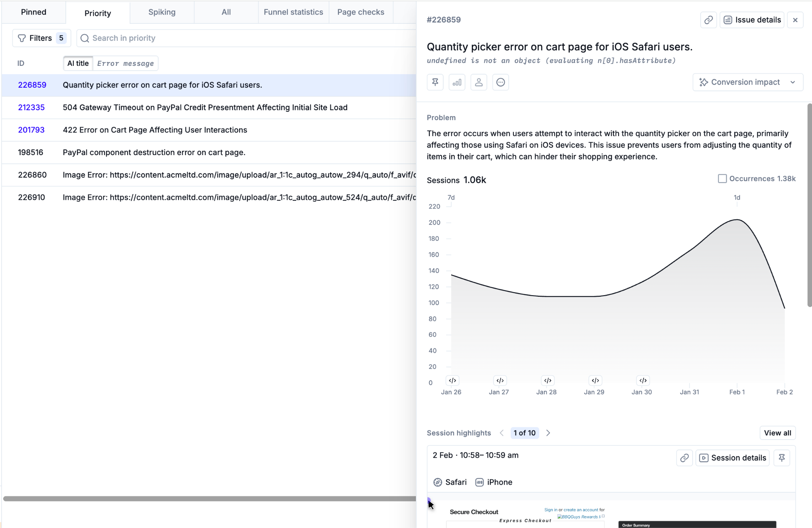The width and height of the screenshot is (812, 528).
Task: Click Jan 26 code deploy marker icon
Action: click(x=452, y=380)
